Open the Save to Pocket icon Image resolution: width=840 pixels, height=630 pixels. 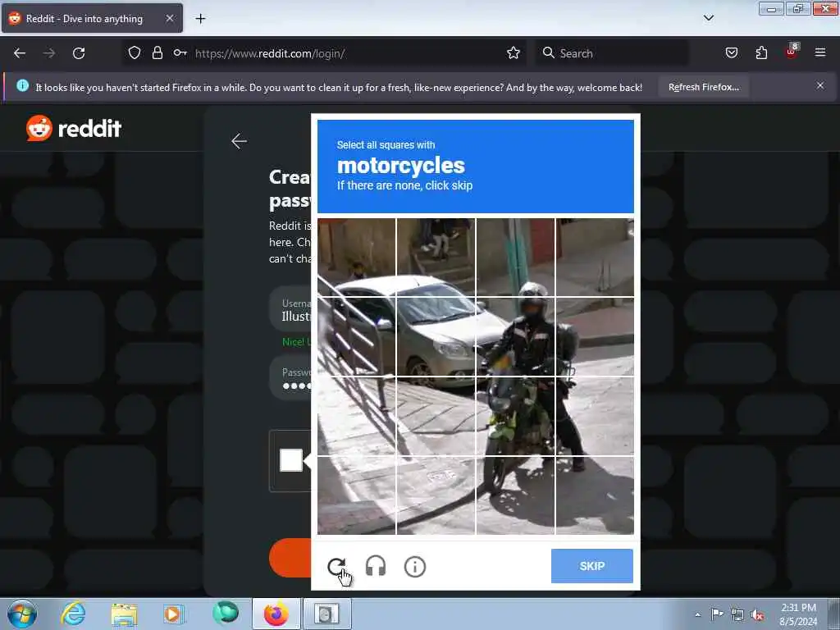(732, 53)
